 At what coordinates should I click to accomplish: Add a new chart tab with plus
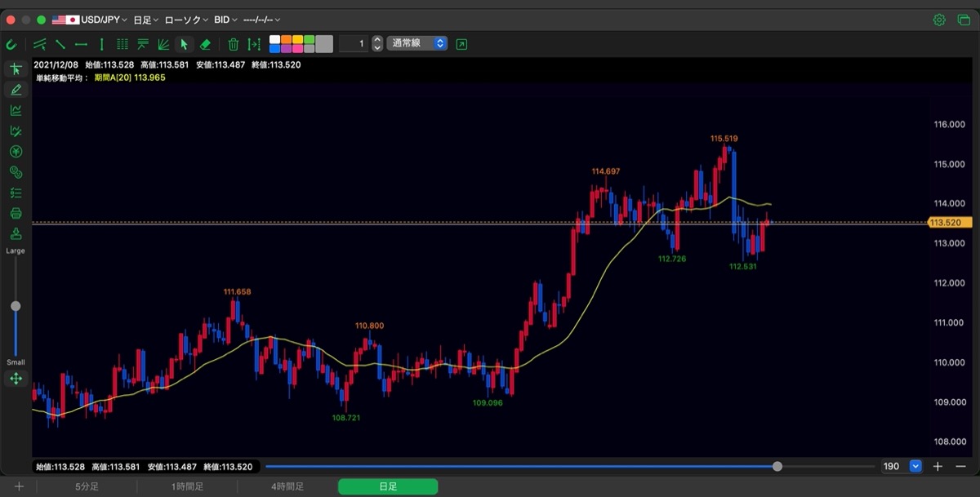19,486
